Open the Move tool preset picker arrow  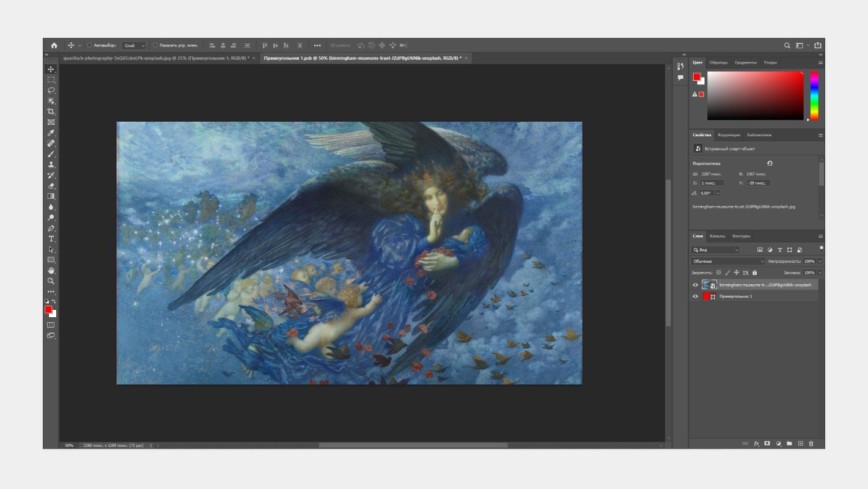point(79,45)
